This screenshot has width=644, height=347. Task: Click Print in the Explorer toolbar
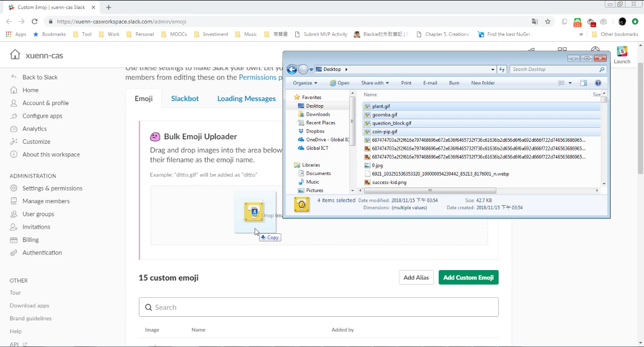406,83
